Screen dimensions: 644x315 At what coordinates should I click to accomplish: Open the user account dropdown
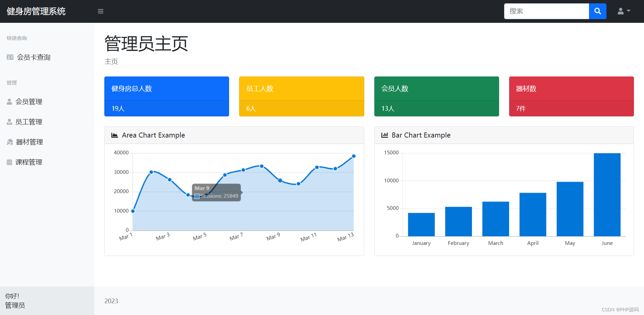pos(624,11)
